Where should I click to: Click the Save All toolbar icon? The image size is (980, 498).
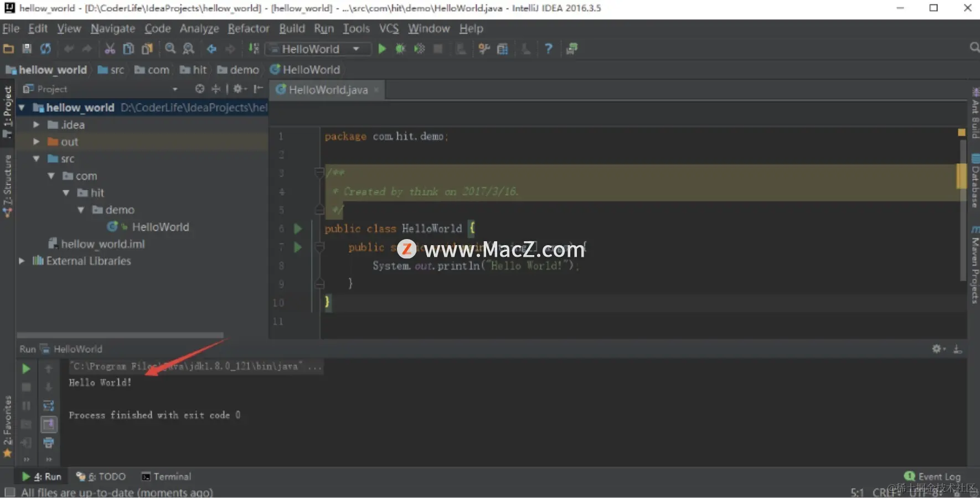(27, 49)
